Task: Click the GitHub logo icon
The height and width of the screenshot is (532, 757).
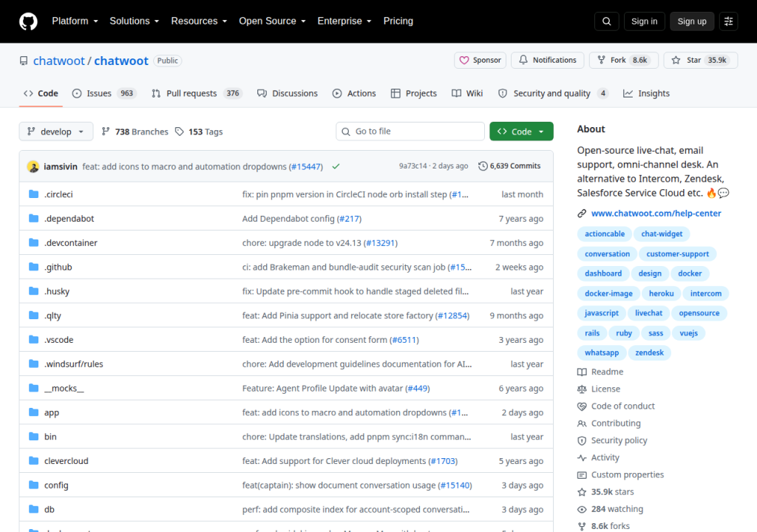Action: coord(28,21)
